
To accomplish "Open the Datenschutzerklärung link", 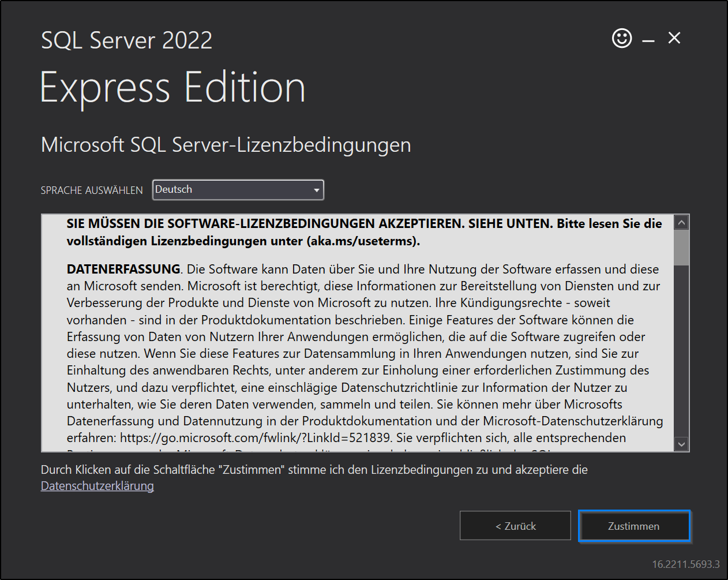I will (x=97, y=486).
